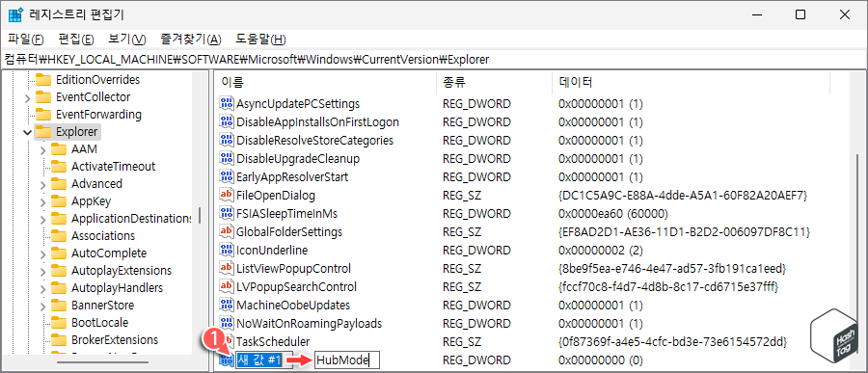
Task: Click the DWORD icon of DisableAppInstallsOnFirstLogon
Action: pos(227,121)
